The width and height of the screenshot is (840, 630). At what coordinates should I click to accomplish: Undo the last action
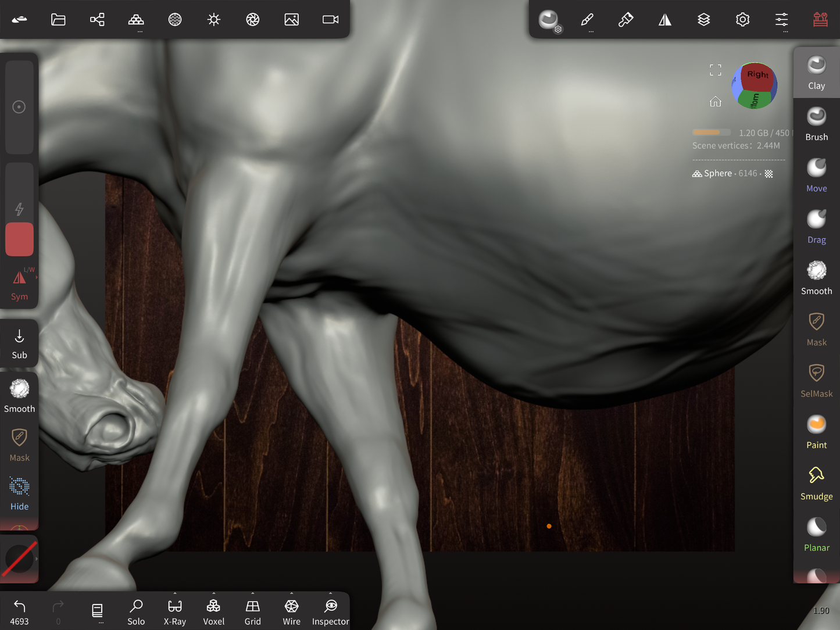(x=19, y=613)
